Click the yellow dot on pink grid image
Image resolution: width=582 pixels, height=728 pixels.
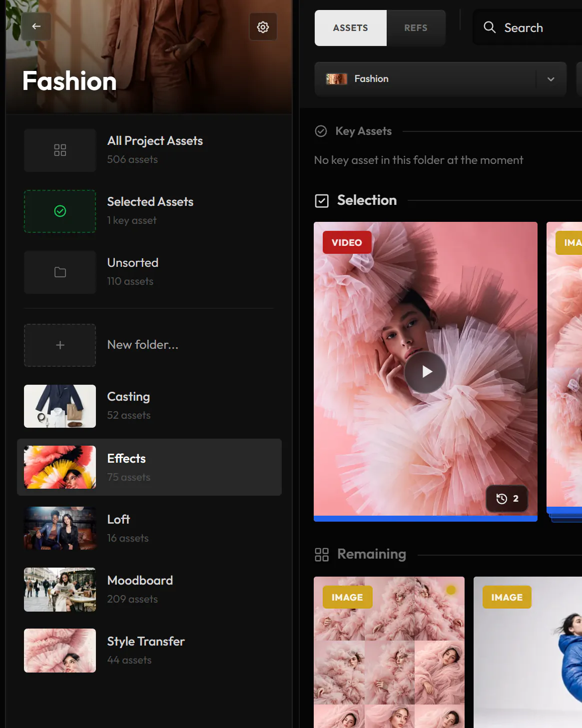point(451,590)
